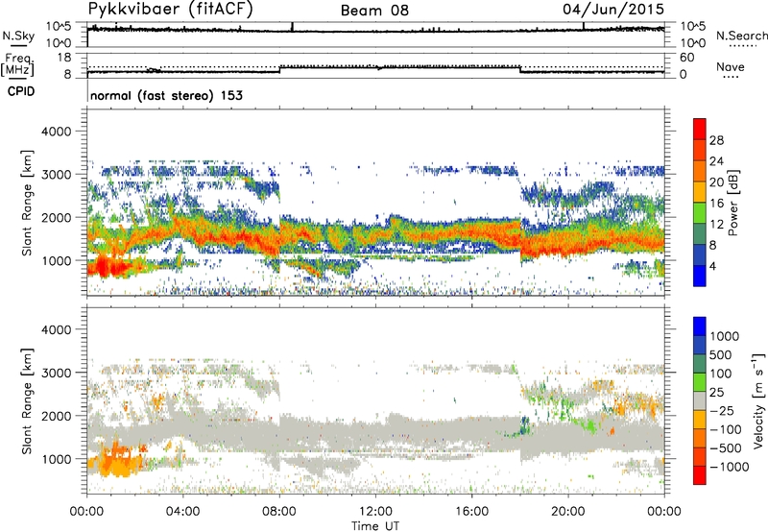Click the Pykkvibaer (fitACF) title
This screenshot has height=532, width=768.
[171, 10]
